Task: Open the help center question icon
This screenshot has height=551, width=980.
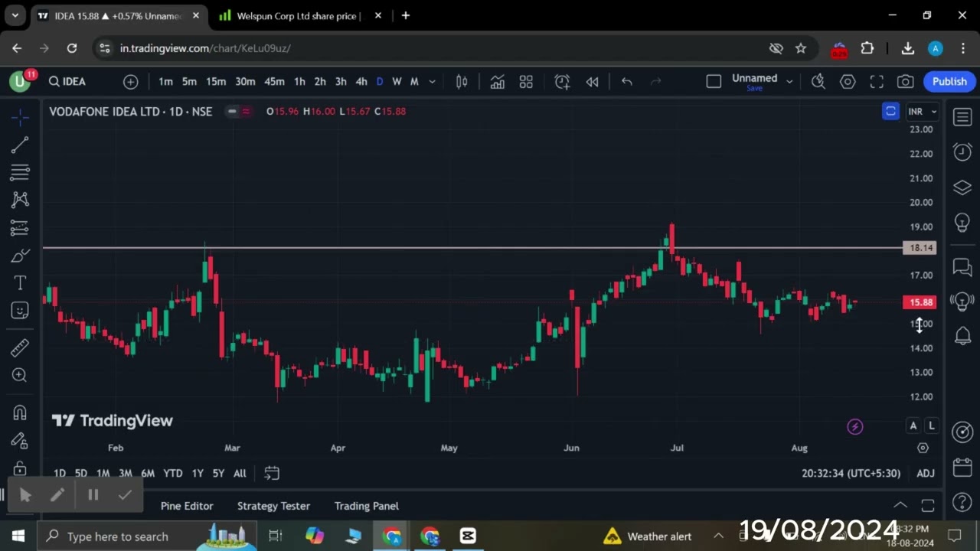Action: (962, 504)
